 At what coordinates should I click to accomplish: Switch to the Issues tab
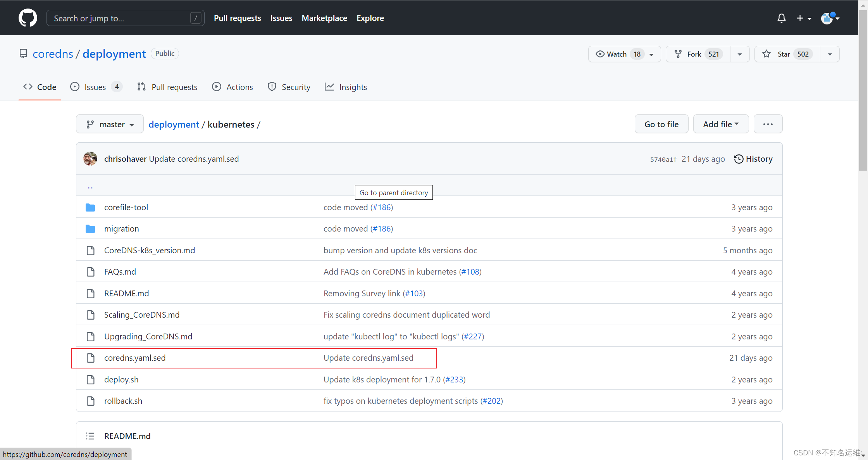[x=96, y=87]
